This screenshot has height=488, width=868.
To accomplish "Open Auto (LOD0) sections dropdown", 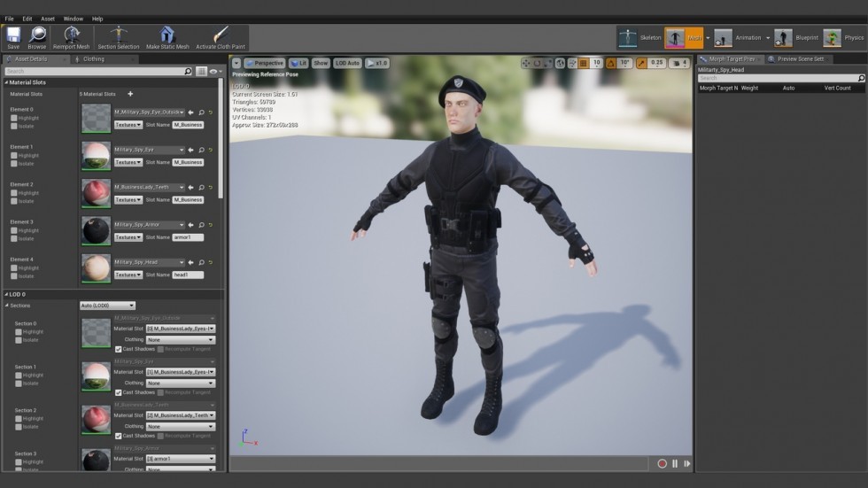I will [x=107, y=306].
